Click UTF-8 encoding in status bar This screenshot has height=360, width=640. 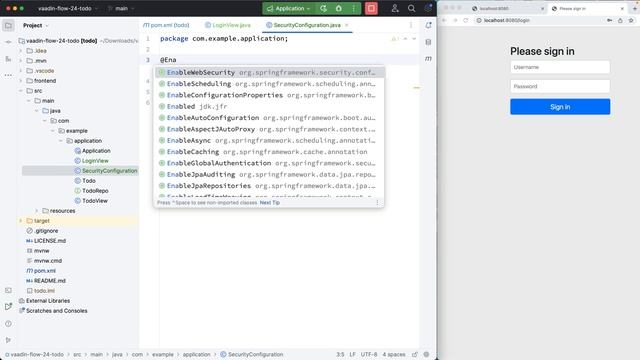tap(369, 355)
